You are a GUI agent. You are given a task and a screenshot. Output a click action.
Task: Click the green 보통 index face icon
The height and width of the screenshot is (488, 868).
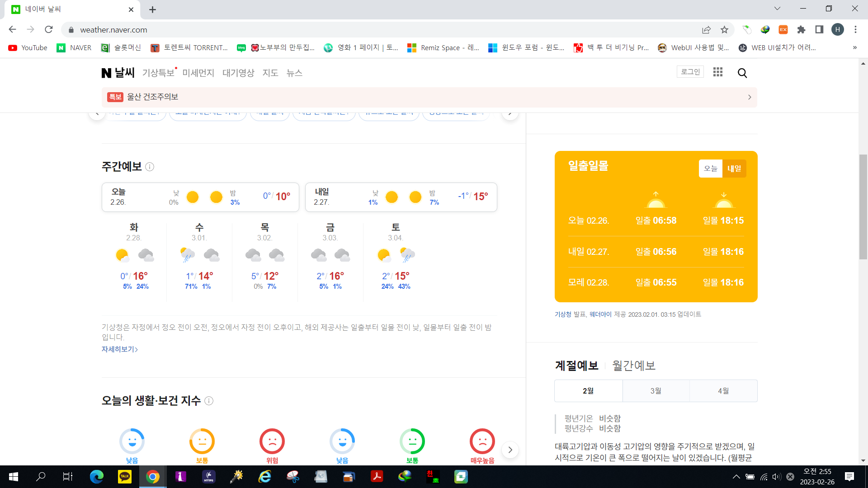tap(412, 441)
